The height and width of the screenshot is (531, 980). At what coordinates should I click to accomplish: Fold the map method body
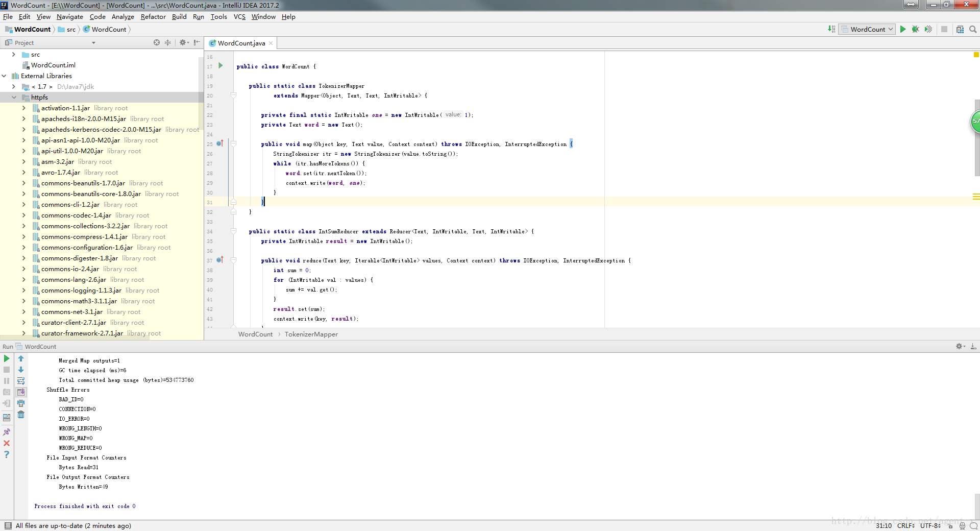pos(233,143)
